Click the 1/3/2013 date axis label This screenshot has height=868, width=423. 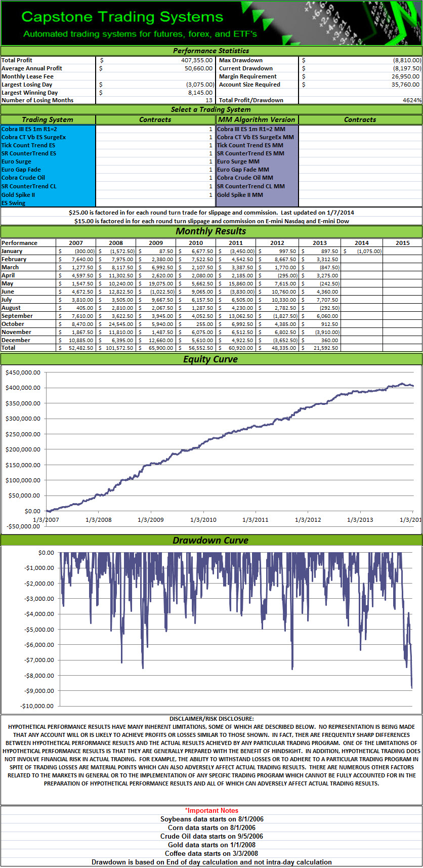point(360,520)
